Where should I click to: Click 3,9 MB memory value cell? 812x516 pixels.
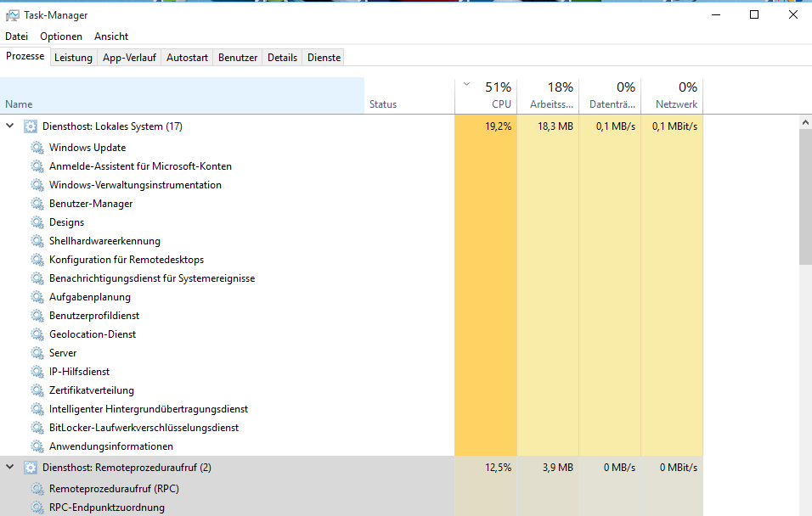click(x=548, y=468)
